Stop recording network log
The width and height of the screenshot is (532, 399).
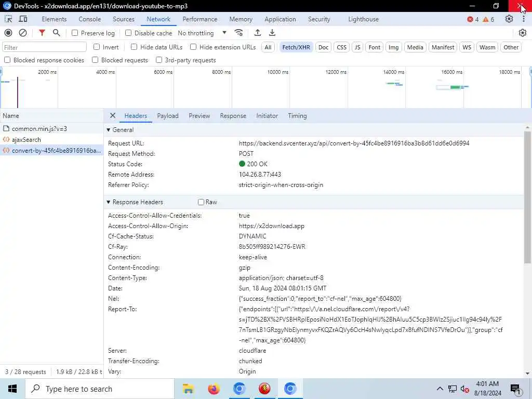[x=8, y=33]
